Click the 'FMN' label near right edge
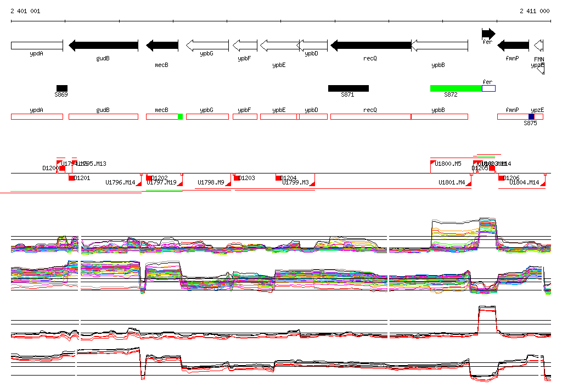 pos(539,59)
